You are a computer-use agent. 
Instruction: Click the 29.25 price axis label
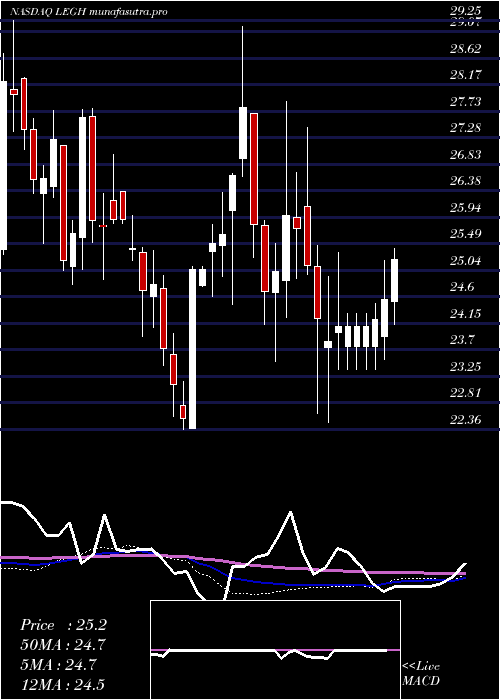(x=465, y=12)
